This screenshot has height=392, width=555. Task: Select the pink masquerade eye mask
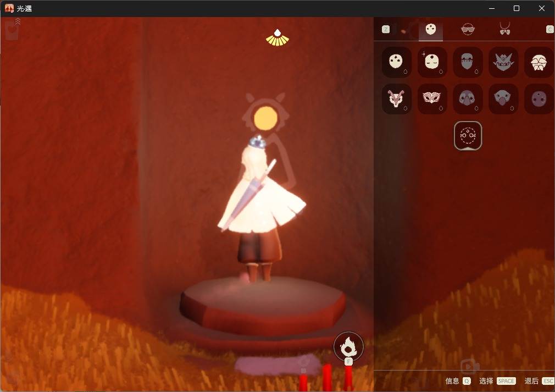[x=432, y=98]
